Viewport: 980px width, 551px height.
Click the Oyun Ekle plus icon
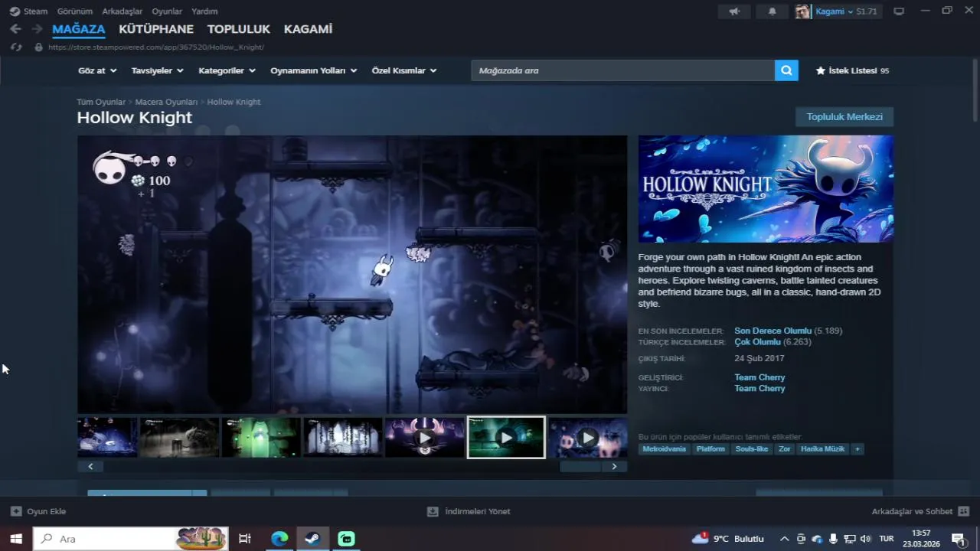(16, 511)
